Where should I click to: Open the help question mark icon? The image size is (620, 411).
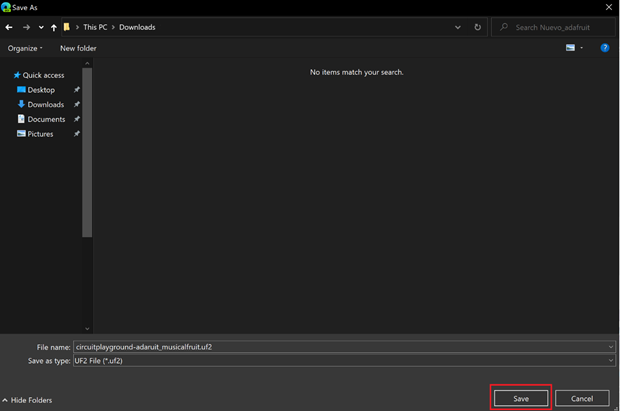coord(605,48)
